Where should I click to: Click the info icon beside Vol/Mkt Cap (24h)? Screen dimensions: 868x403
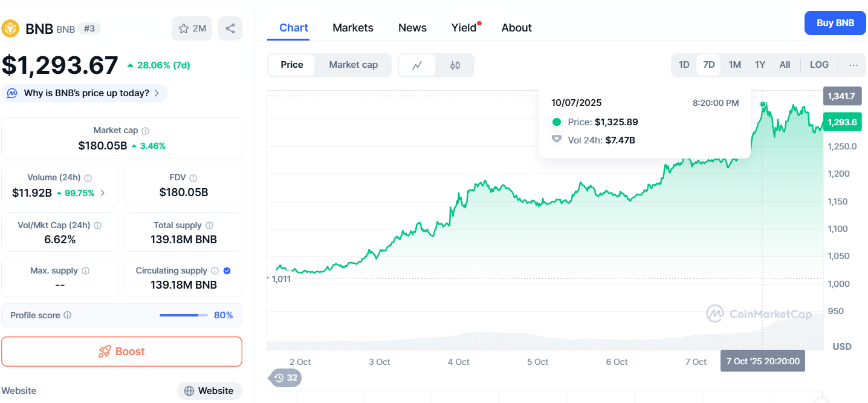[x=97, y=225]
